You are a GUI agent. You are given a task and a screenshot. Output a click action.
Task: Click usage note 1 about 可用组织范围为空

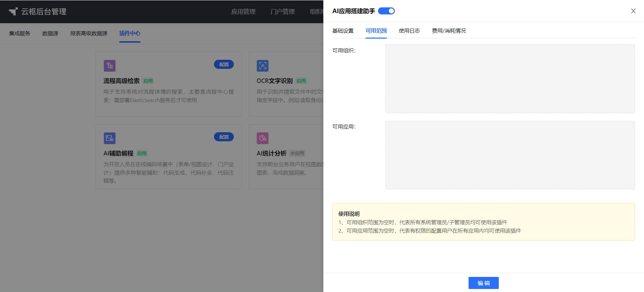pyautogui.click(x=423, y=222)
